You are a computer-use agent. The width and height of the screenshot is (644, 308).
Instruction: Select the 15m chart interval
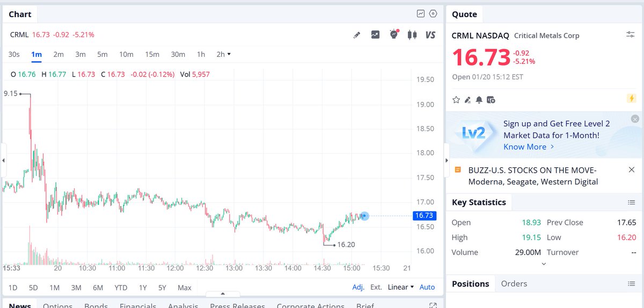coord(152,54)
